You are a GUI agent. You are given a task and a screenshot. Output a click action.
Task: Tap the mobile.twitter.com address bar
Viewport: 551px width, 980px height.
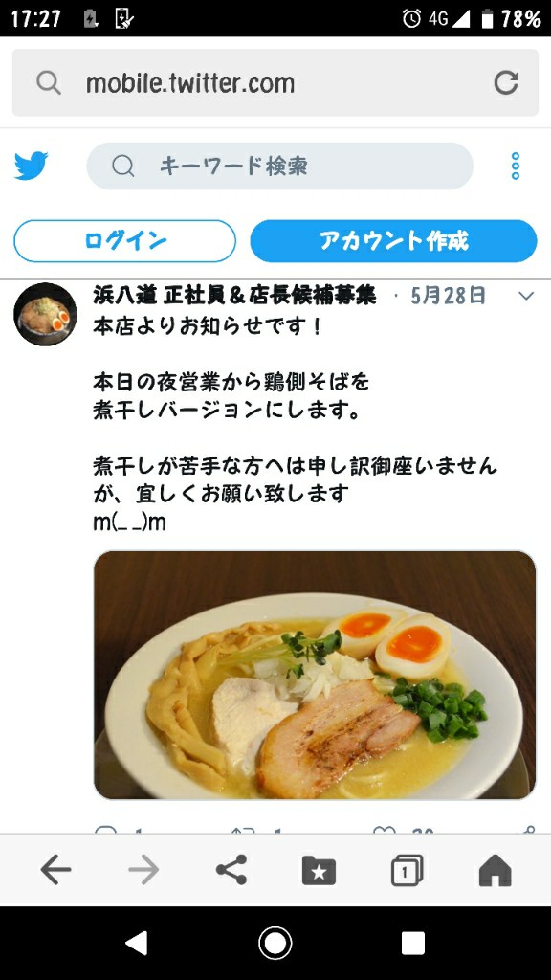[x=275, y=82]
